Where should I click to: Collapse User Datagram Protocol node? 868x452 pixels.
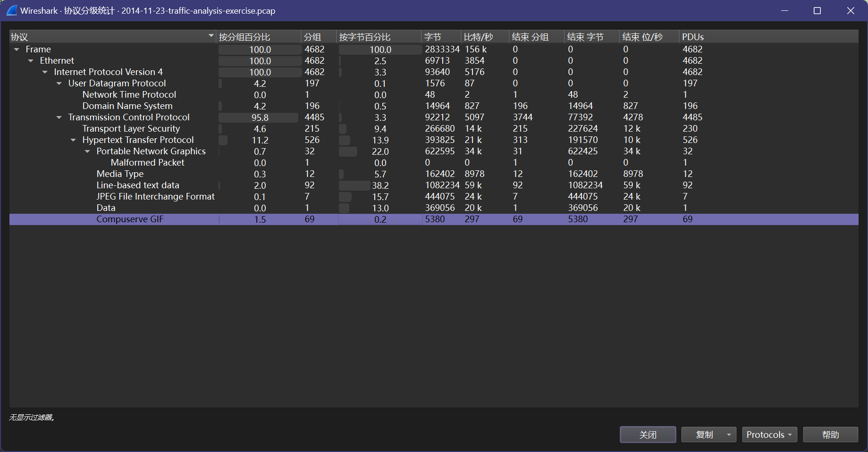tap(59, 84)
